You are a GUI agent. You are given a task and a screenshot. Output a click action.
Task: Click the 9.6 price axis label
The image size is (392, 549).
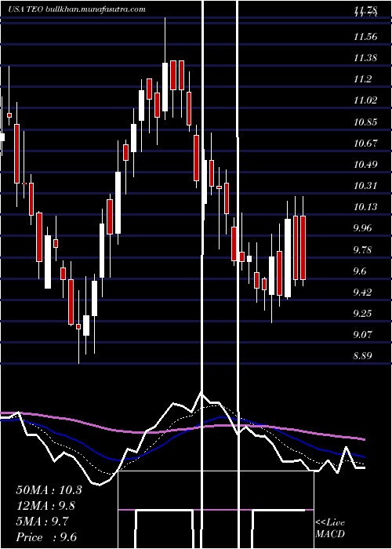tap(362, 271)
